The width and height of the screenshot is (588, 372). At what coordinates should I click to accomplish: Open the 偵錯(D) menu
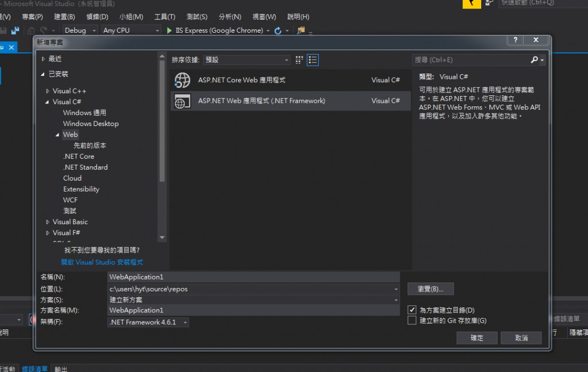(x=97, y=17)
